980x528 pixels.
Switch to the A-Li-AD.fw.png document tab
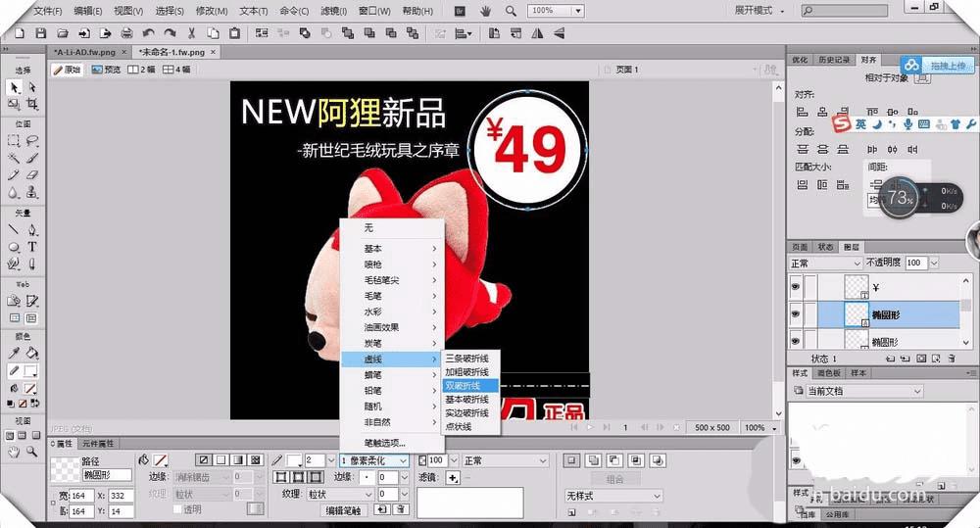[x=85, y=51]
